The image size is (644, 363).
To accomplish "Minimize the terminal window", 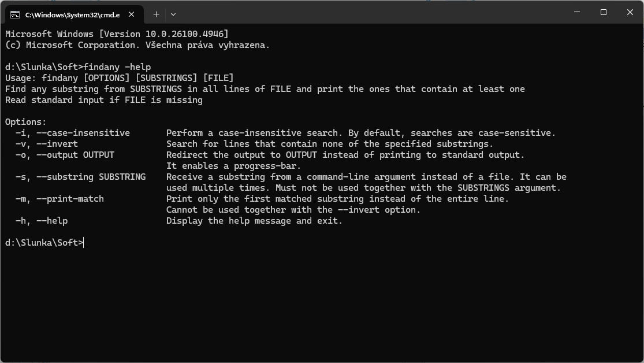I will tap(577, 12).
